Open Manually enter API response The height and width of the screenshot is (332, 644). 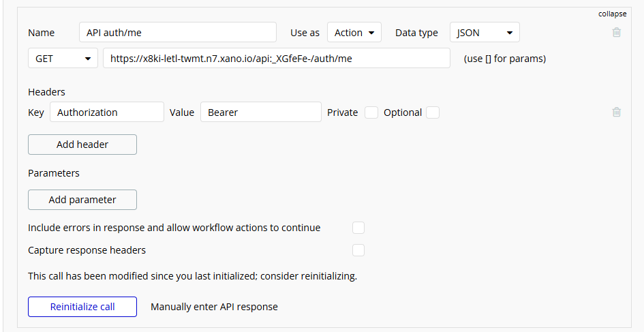pos(214,307)
